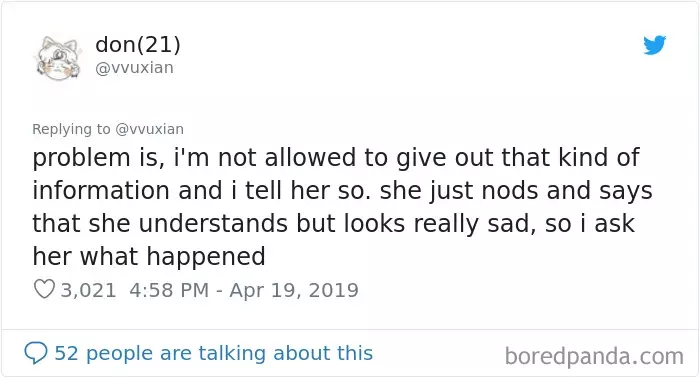The width and height of the screenshot is (700, 378).
Task: Like the tweet with the heart icon
Action: [x=44, y=289]
